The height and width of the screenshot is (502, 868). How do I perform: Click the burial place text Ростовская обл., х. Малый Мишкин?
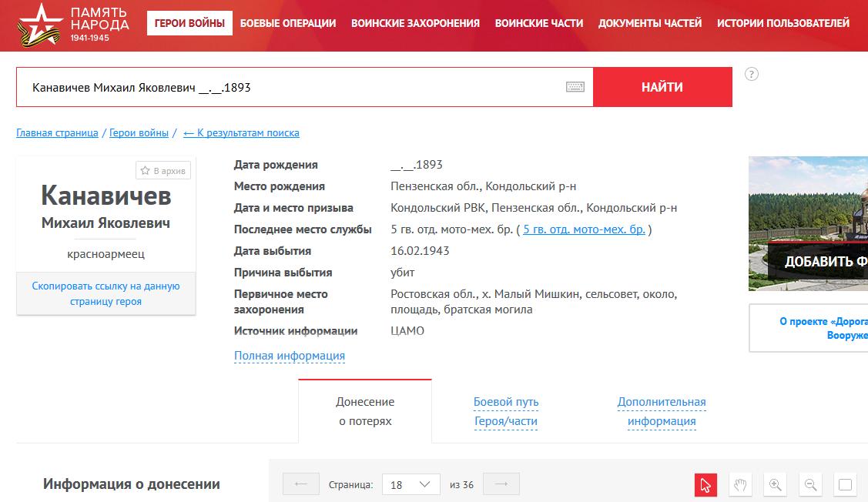click(x=534, y=302)
